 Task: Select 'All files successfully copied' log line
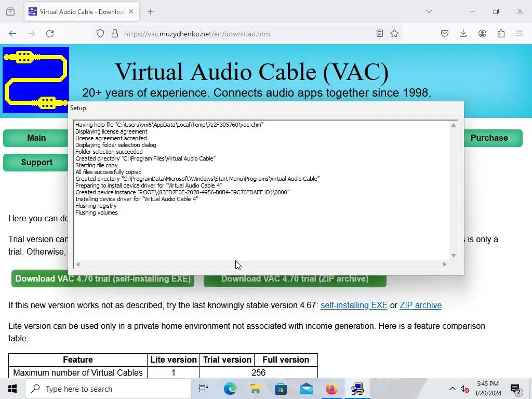coord(108,172)
